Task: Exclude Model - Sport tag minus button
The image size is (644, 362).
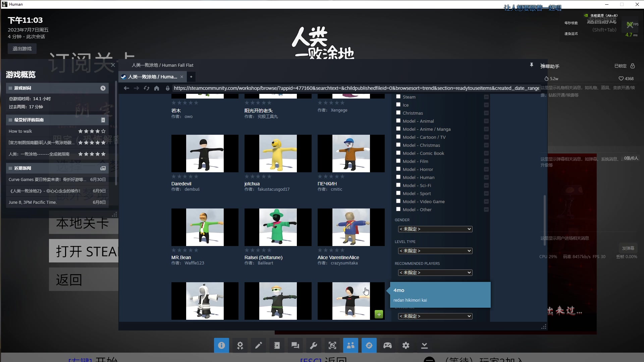Action: coord(486,193)
